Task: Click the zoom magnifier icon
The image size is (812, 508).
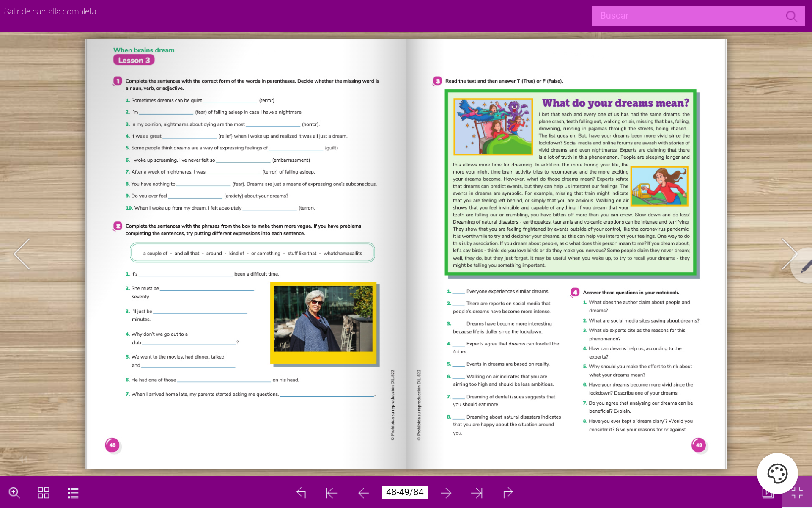Action: [x=14, y=492]
